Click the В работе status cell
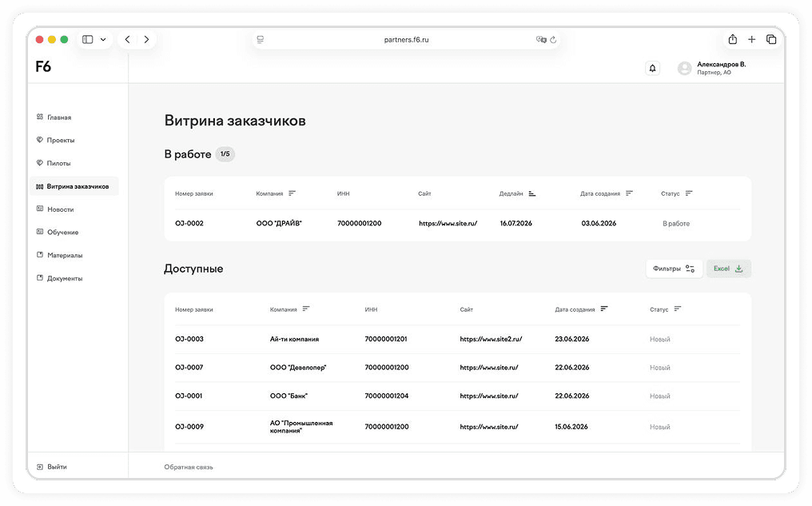This screenshot has width=812, height=506. (676, 224)
